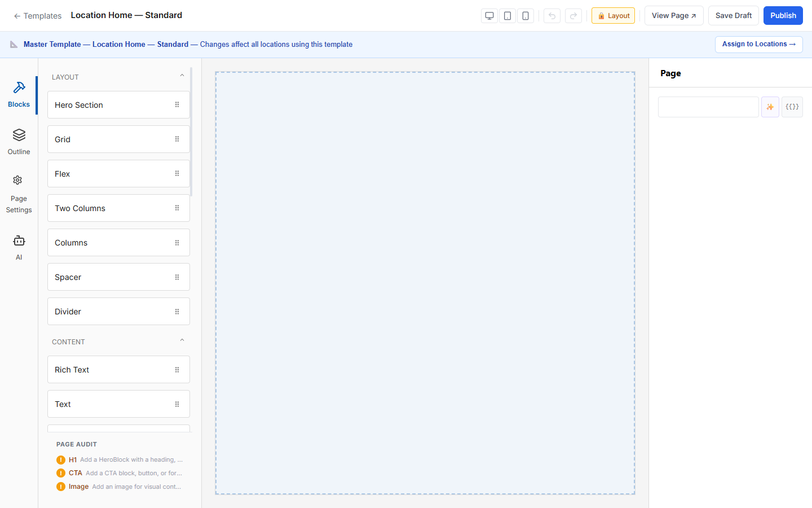This screenshot has width=812, height=508.
Task: Click Text block label
Action: point(63,404)
